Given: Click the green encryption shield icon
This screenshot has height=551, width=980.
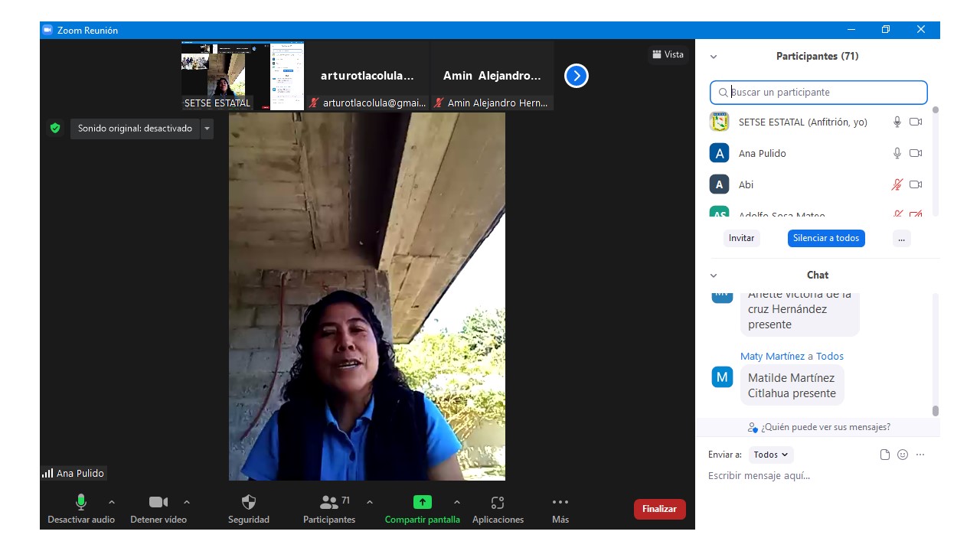Looking at the screenshot, I should 55,128.
